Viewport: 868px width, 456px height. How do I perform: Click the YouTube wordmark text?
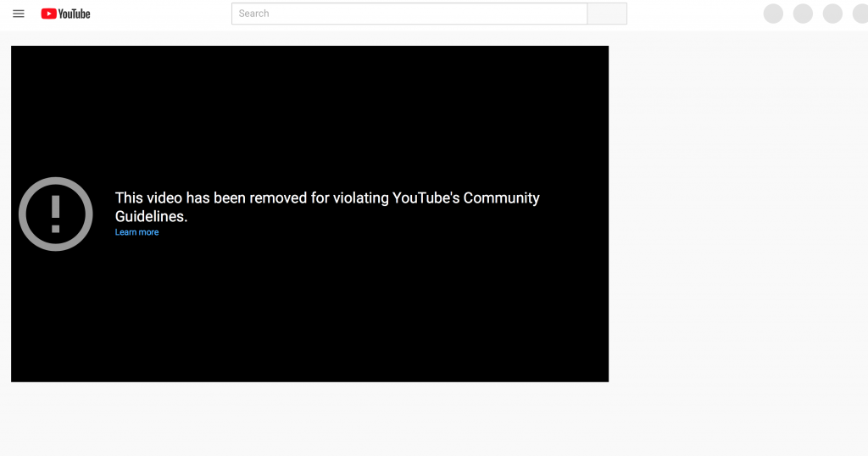click(x=75, y=14)
